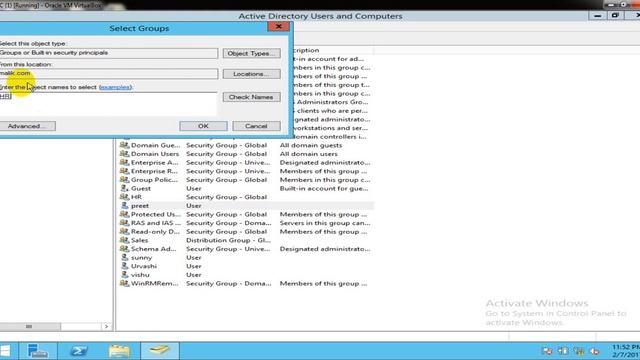Click the object type field
The height and width of the screenshot is (360, 640).
tap(108, 53)
